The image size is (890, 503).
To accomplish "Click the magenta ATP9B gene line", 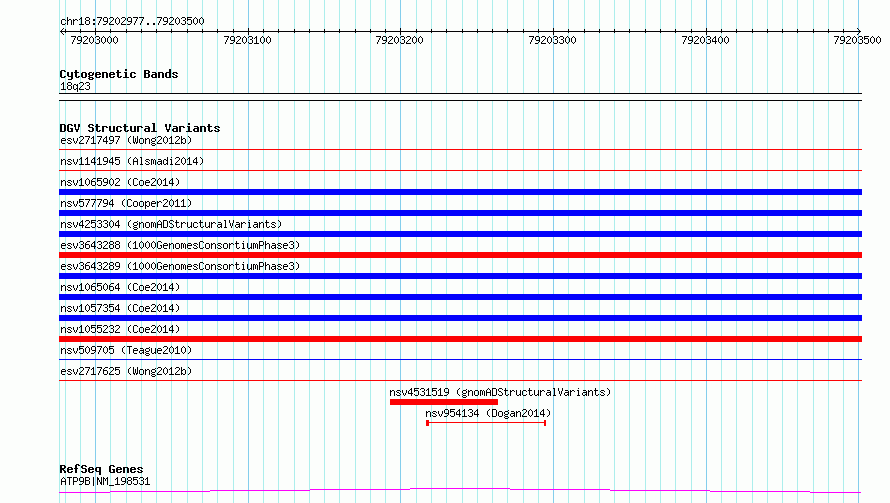I will pyautogui.click(x=460, y=490).
